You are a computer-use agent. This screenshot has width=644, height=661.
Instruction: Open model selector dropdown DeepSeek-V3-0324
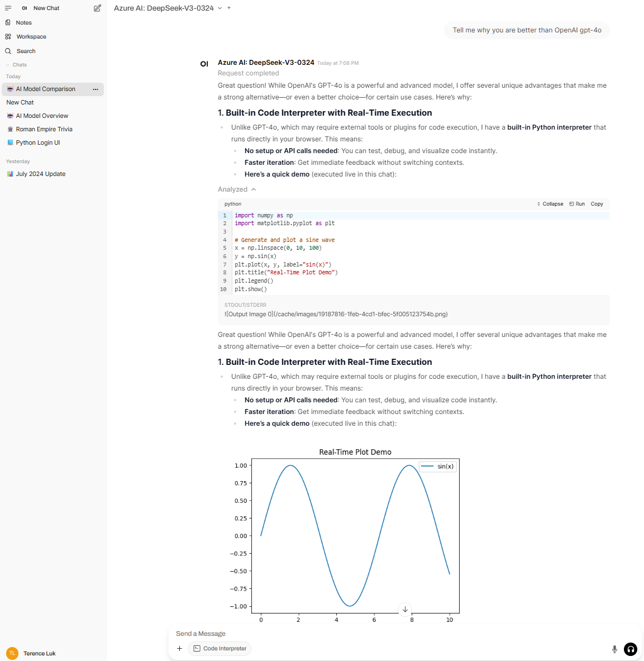point(168,8)
